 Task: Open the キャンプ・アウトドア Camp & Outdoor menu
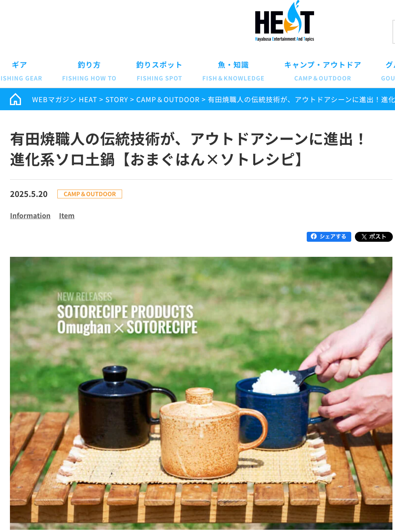point(323,71)
